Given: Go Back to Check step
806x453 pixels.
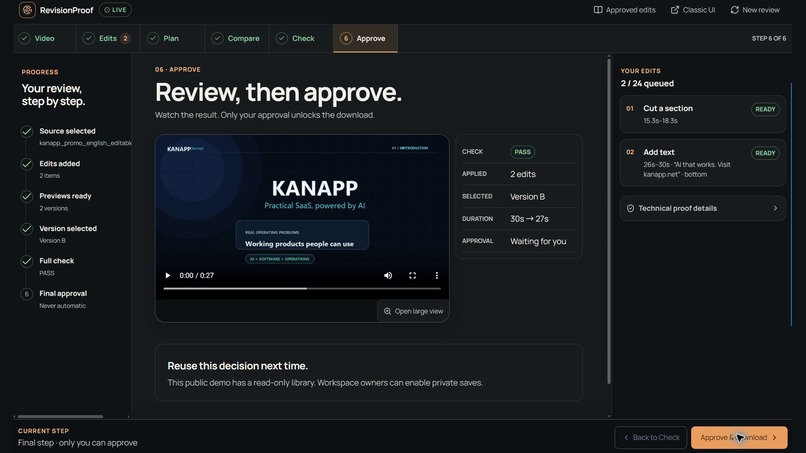Looking at the screenshot, I should [651, 438].
